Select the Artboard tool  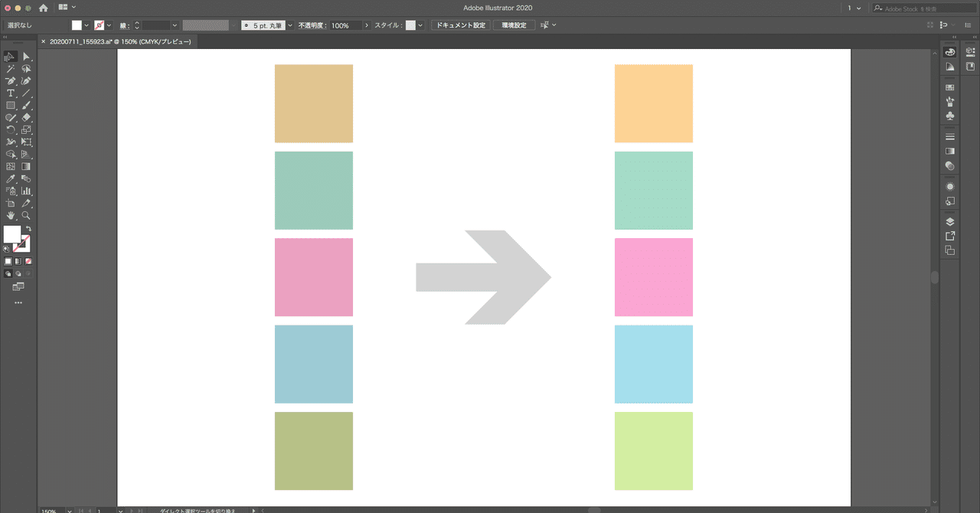11,203
